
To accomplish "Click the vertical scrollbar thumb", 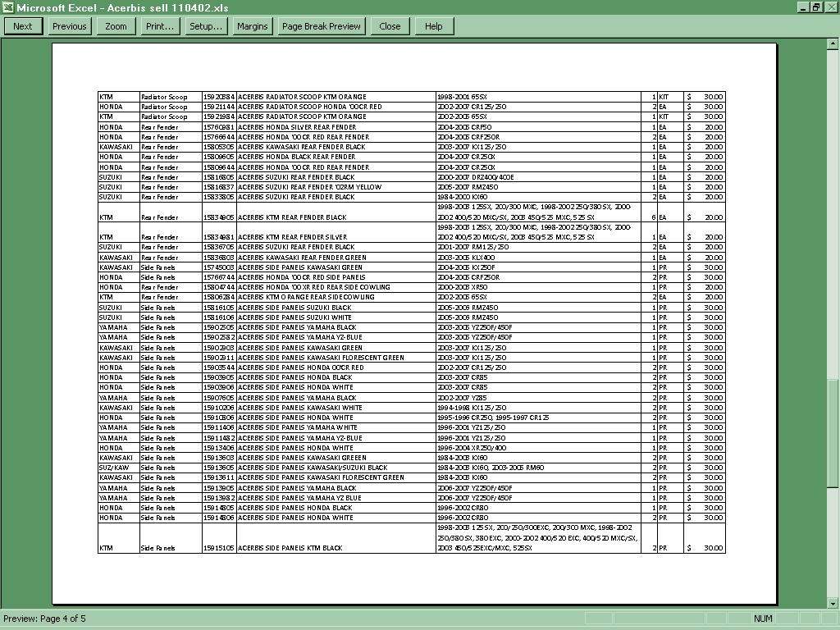I will point(833,433).
